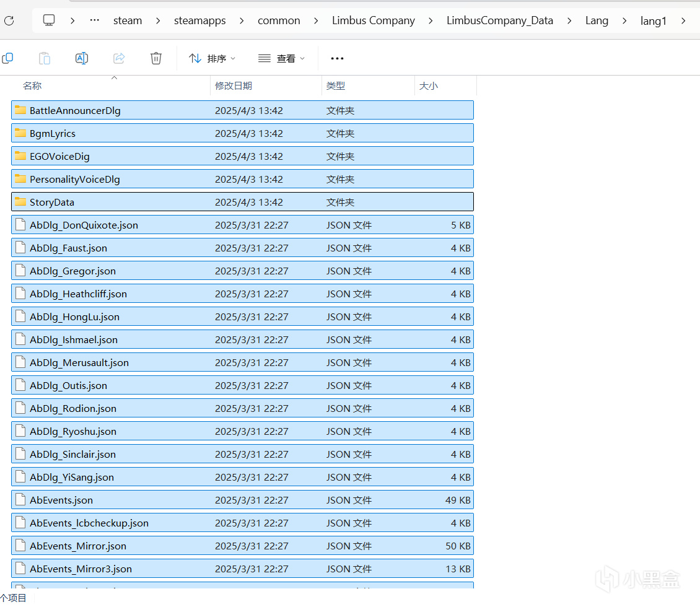Select the AbEvents_lcbcheckup.json file name
700x607 pixels.
point(89,523)
